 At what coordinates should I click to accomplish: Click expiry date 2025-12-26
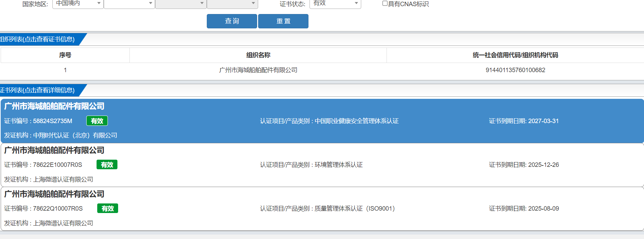click(543, 165)
